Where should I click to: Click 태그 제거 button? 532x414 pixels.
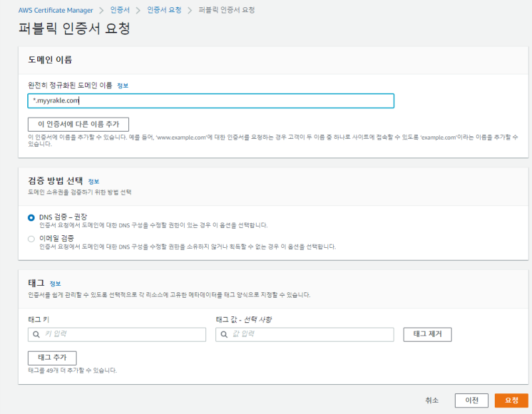(428, 334)
